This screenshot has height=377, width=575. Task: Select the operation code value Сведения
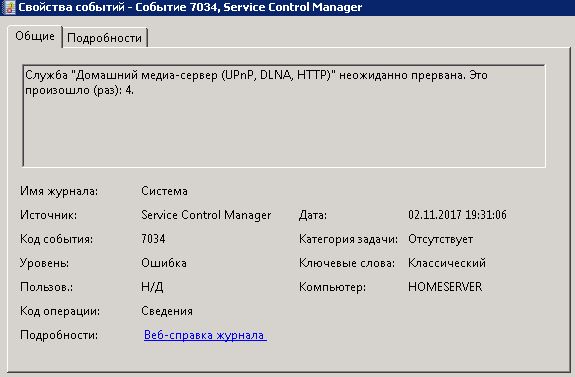[x=167, y=311]
